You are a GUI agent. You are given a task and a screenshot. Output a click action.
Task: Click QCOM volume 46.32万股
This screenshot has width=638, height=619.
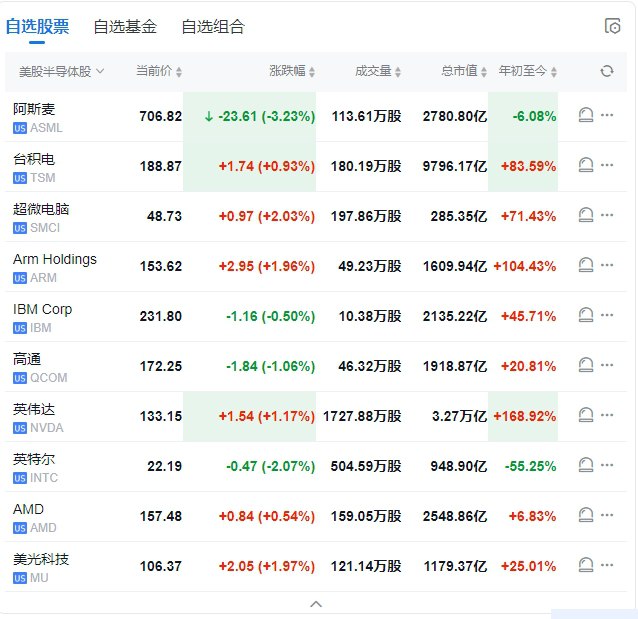pyautogui.click(x=370, y=367)
